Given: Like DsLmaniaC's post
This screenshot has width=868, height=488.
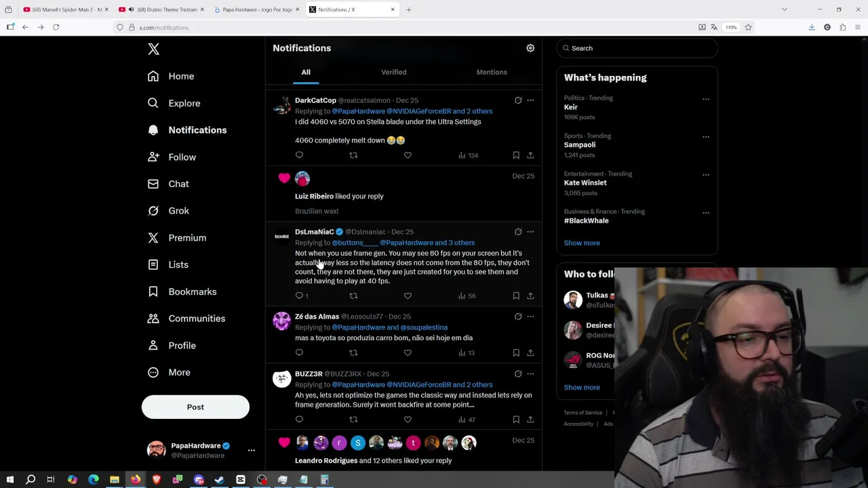Looking at the screenshot, I should coord(408,296).
